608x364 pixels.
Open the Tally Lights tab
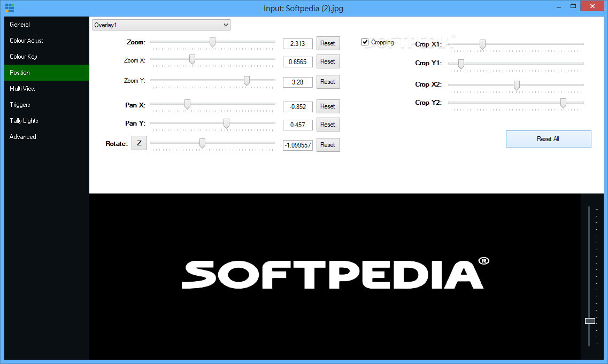(47, 121)
